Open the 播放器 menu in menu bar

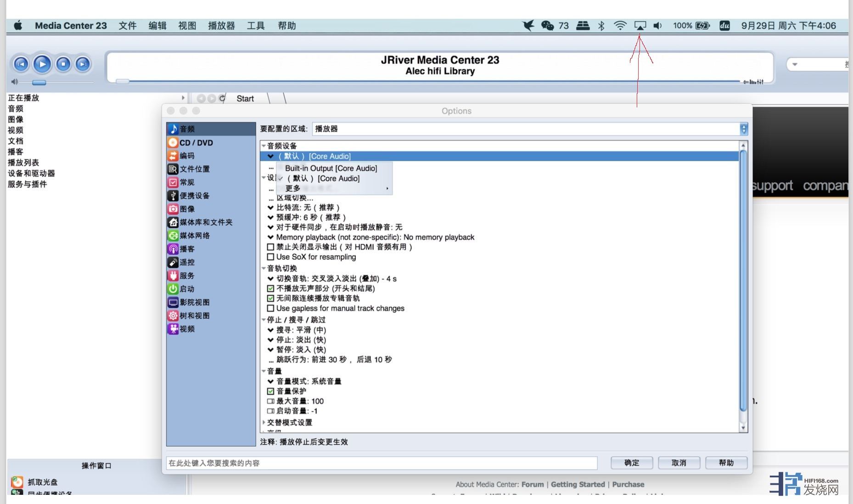pos(221,26)
